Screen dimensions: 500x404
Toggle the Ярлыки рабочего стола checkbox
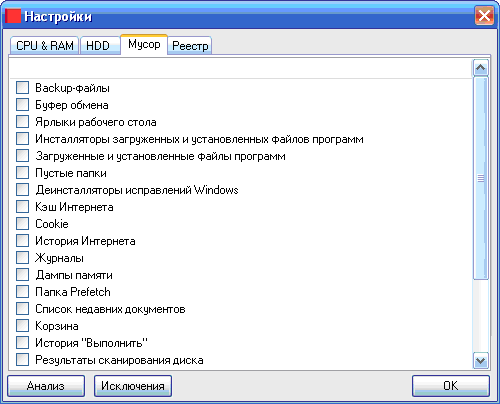pyautogui.click(x=23, y=122)
